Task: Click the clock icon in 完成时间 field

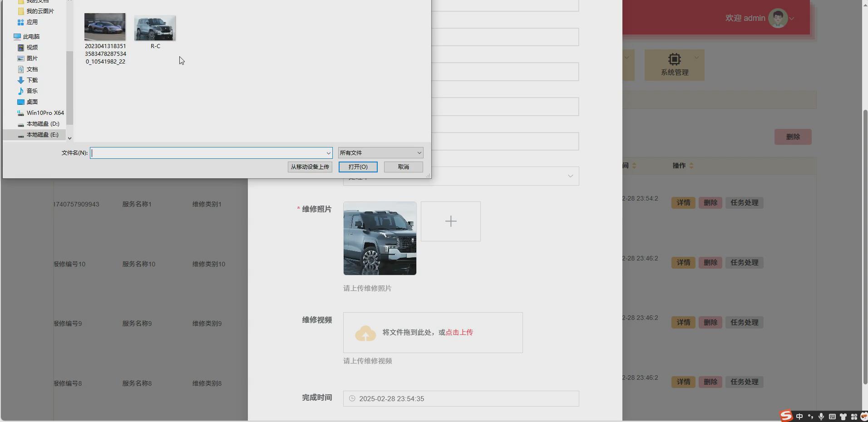Action: click(x=353, y=399)
